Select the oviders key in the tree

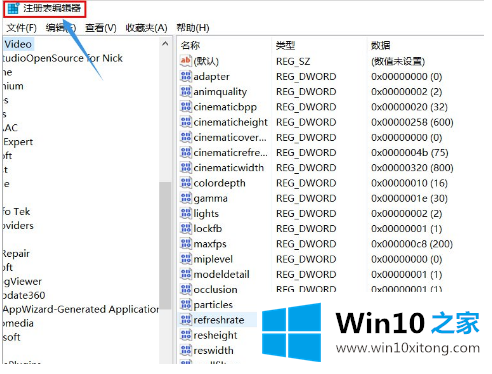pos(18,226)
